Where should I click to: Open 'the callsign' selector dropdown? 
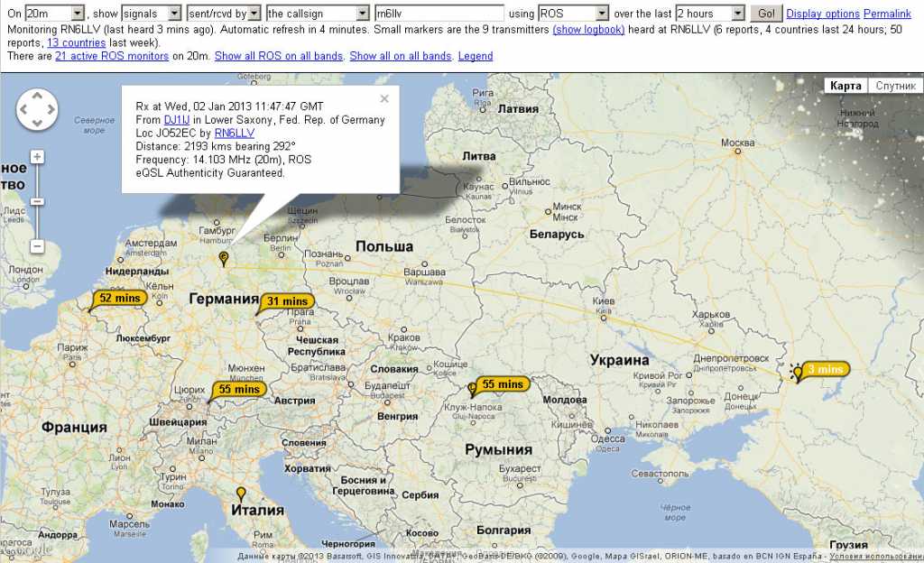point(318,14)
